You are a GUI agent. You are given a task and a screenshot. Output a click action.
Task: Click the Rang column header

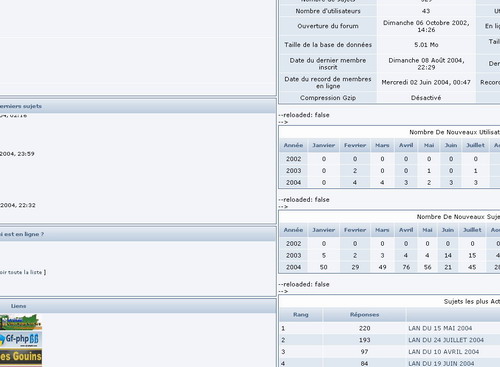301,315
